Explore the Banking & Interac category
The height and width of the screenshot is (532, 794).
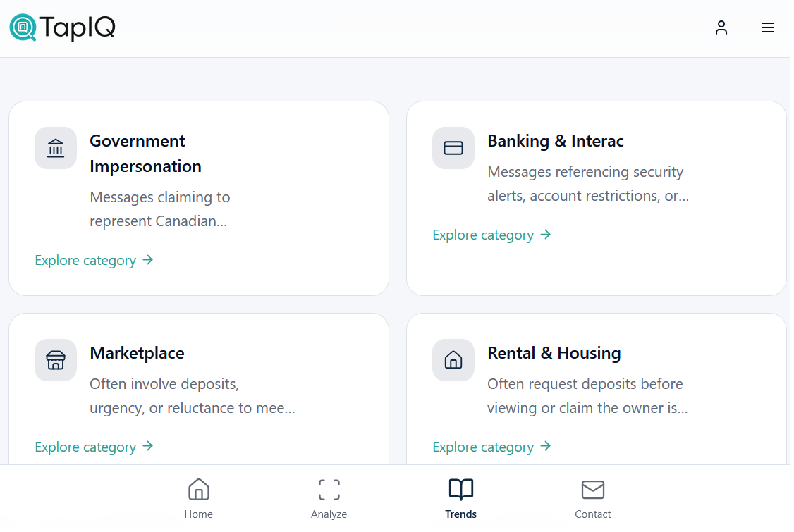(x=483, y=235)
